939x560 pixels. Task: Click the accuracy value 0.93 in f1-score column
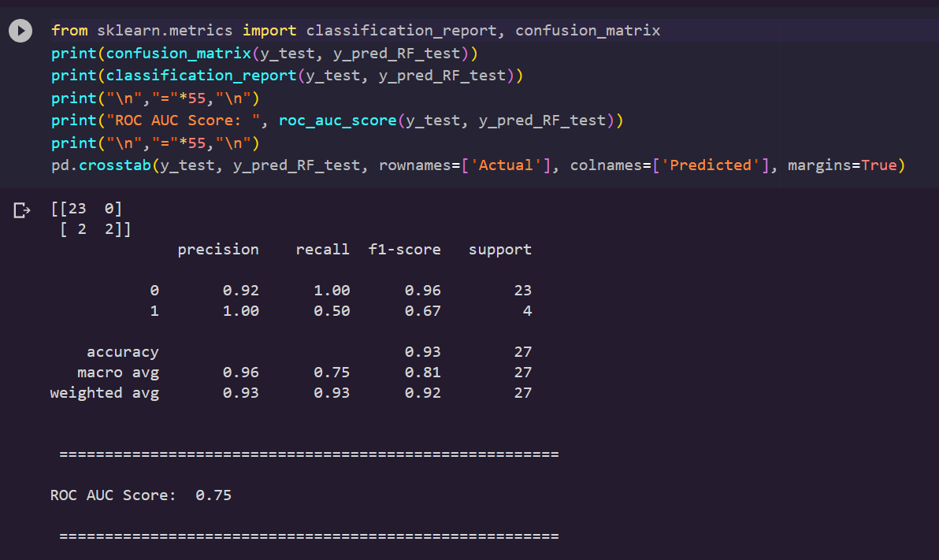coord(423,351)
